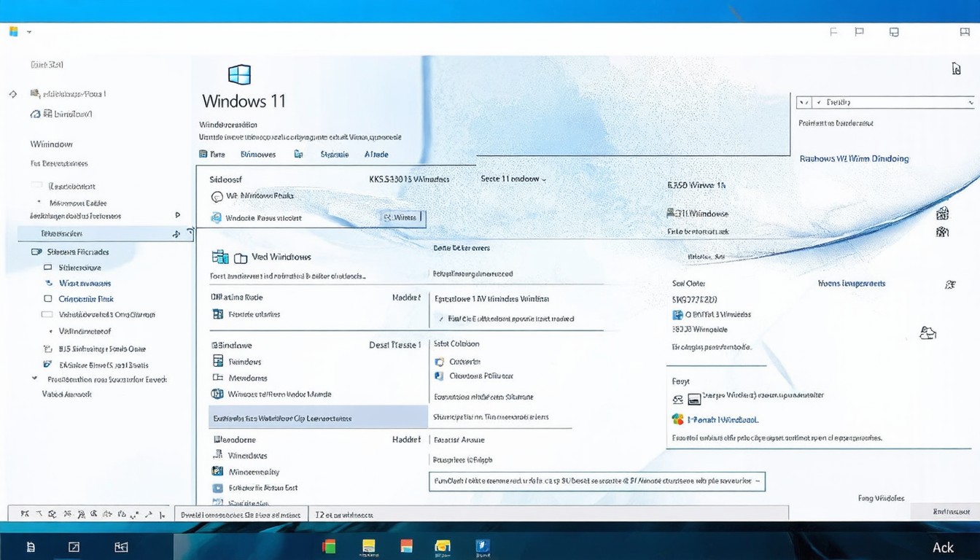Click the "Fang Vfindoles" label near bottom right
This screenshot has height=560, width=980.
881,498
